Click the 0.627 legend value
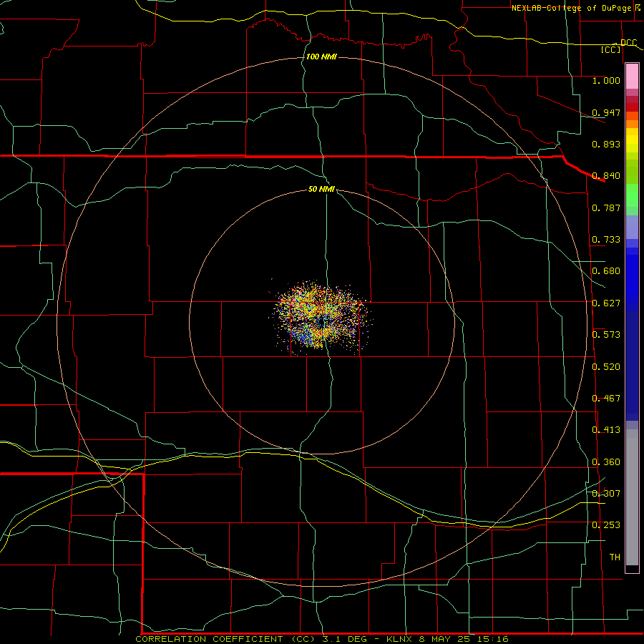The width and height of the screenshot is (644, 644). click(606, 303)
